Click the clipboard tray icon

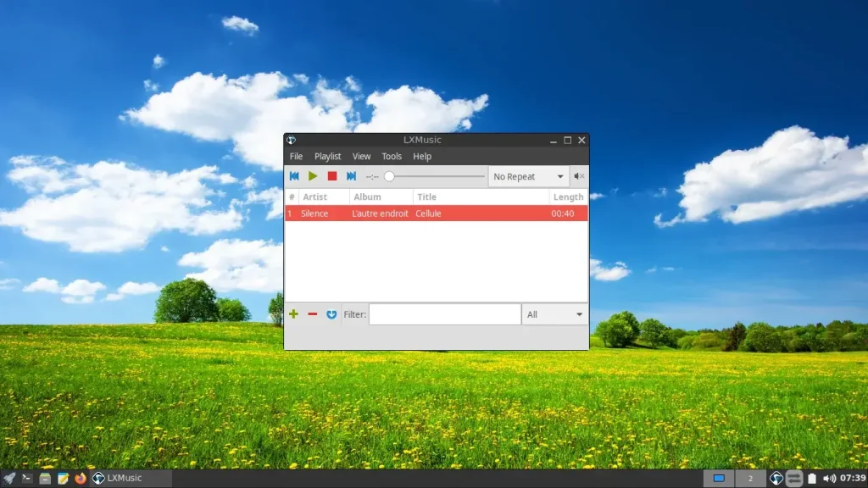812,479
